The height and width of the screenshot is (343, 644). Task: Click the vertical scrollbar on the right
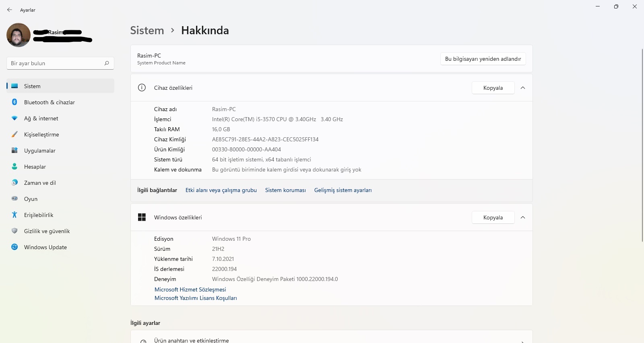(x=642, y=145)
